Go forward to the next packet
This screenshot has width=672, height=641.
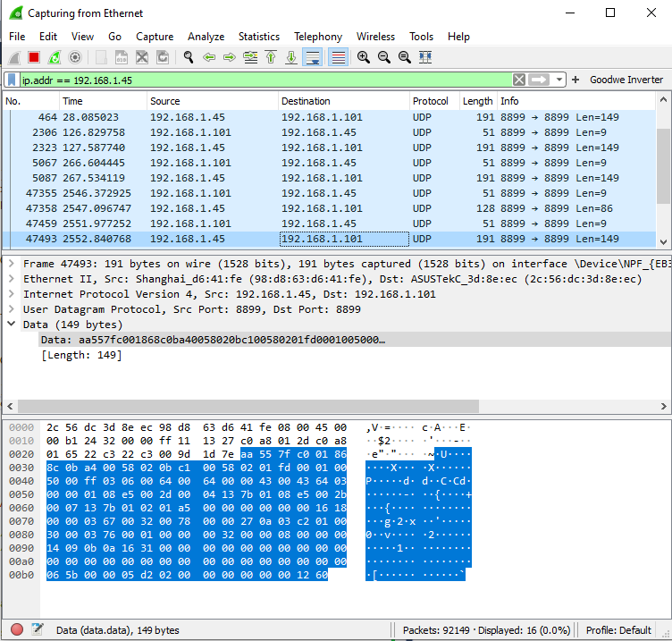pyautogui.click(x=230, y=57)
